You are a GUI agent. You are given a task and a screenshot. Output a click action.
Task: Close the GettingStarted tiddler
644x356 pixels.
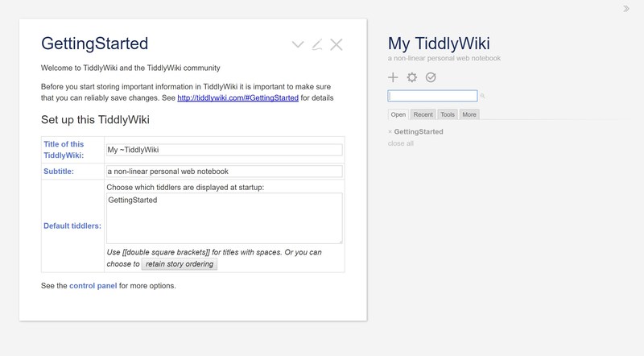[336, 44]
